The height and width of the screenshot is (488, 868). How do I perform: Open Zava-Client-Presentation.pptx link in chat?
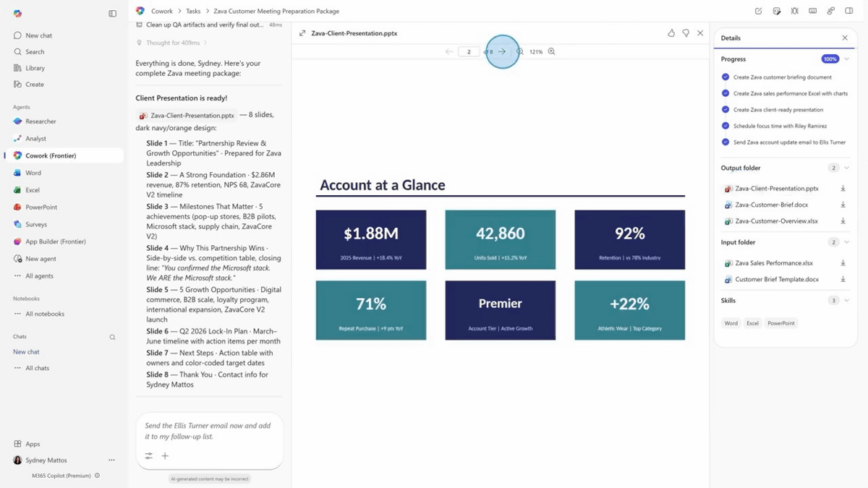point(192,115)
